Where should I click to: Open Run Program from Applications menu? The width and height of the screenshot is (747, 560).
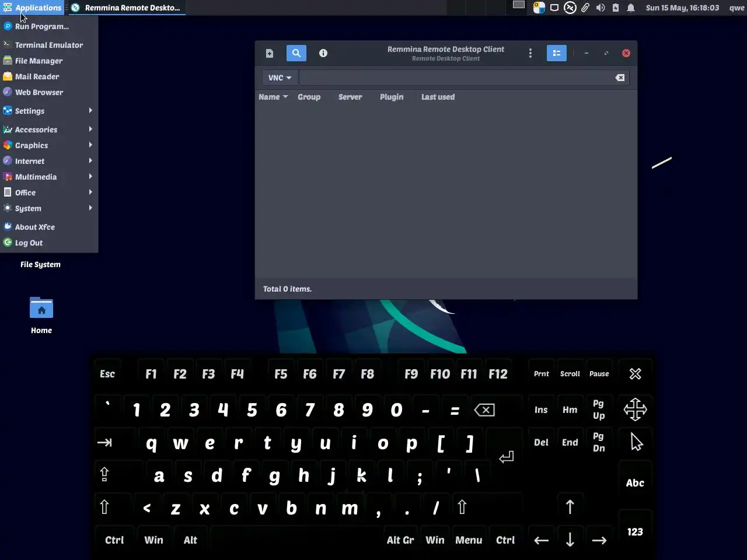click(49, 26)
